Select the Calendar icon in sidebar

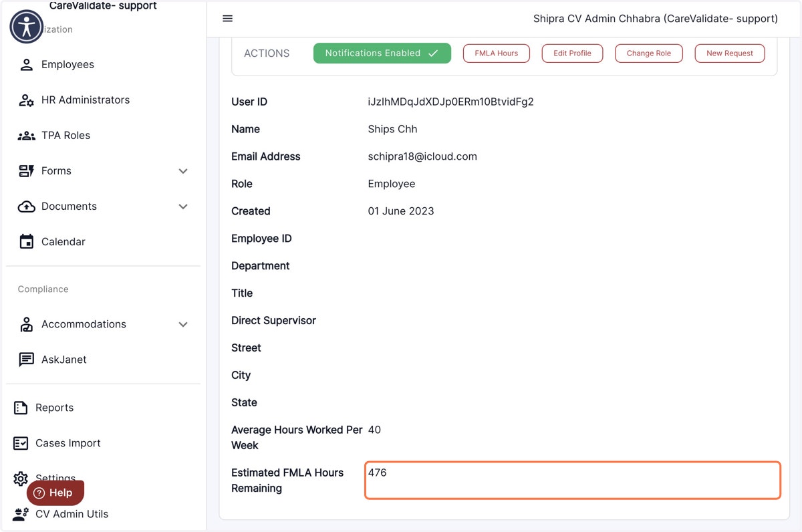[26, 242]
